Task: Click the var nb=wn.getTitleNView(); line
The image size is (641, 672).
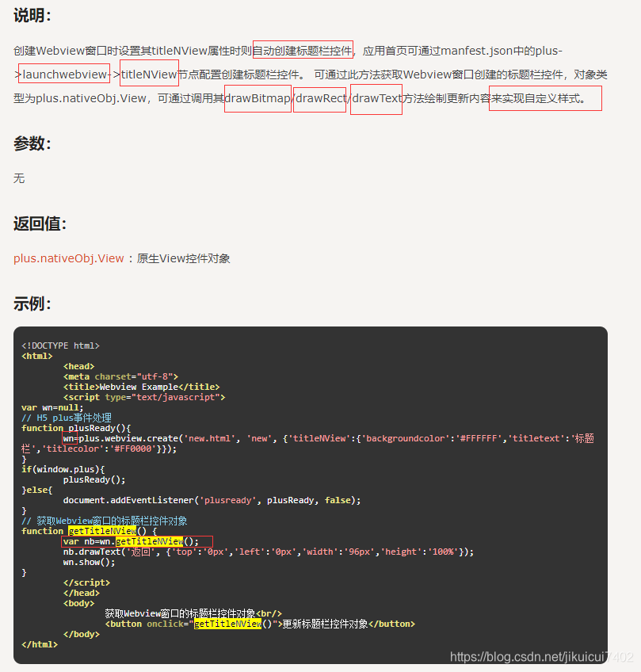Action: (x=131, y=541)
